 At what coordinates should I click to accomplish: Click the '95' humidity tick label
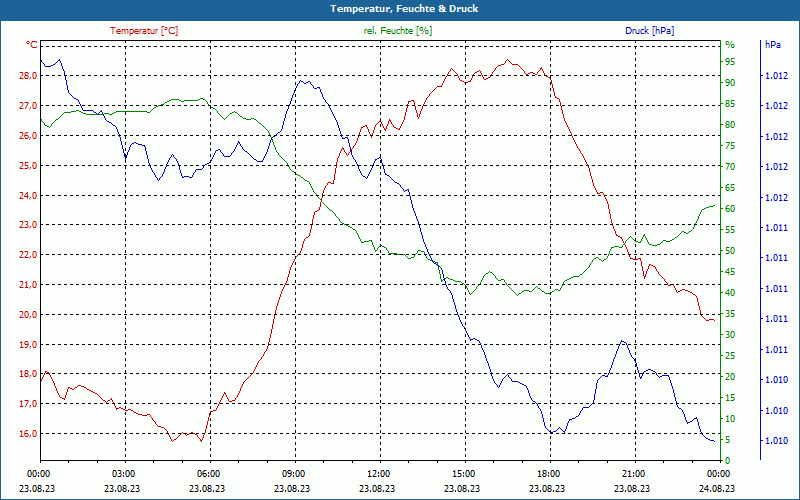point(730,62)
